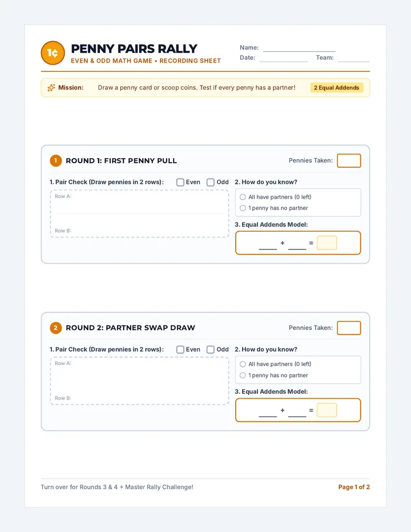Click the Round 2 Pennies Taken box
The width and height of the screenshot is (411, 532).
(x=349, y=328)
